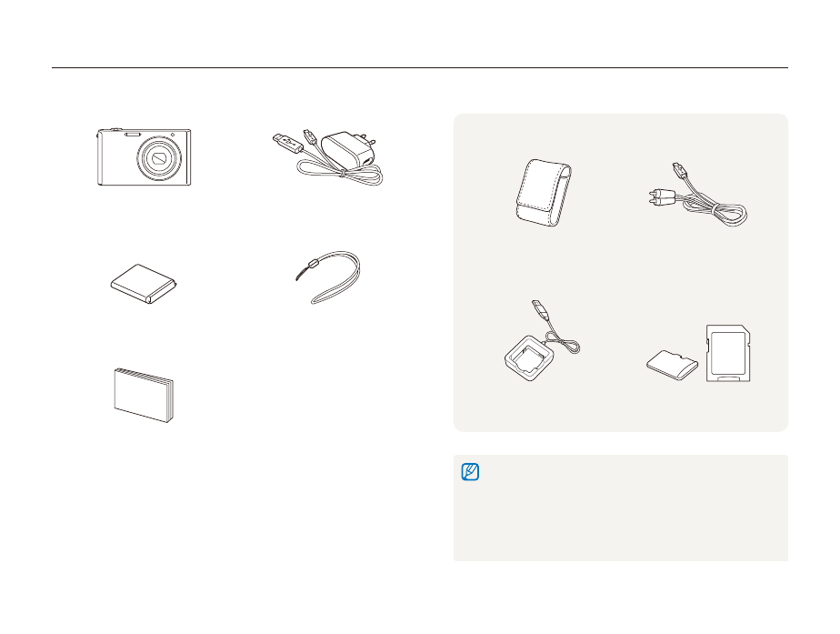Click the digital camera illustration
This screenshot has height=634, width=840.
coord(144,157)
